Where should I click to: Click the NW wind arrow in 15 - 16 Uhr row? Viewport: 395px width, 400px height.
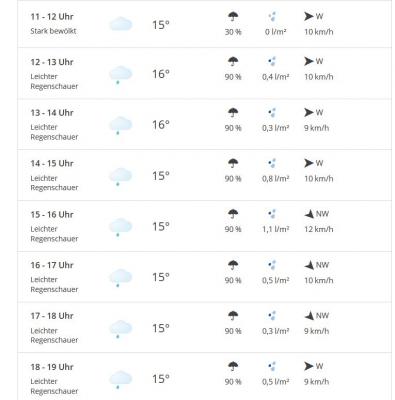(x=309, y=214)
